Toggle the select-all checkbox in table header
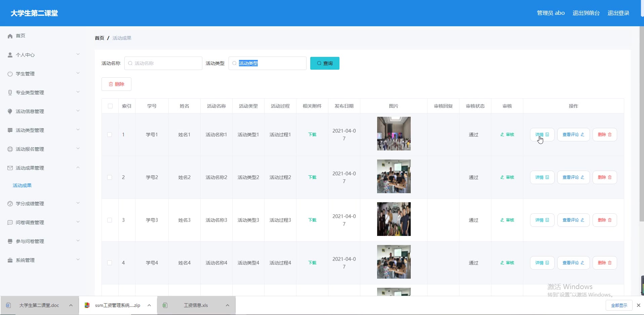Viewport: 644px width, 315px height. (x=110, y=106)
